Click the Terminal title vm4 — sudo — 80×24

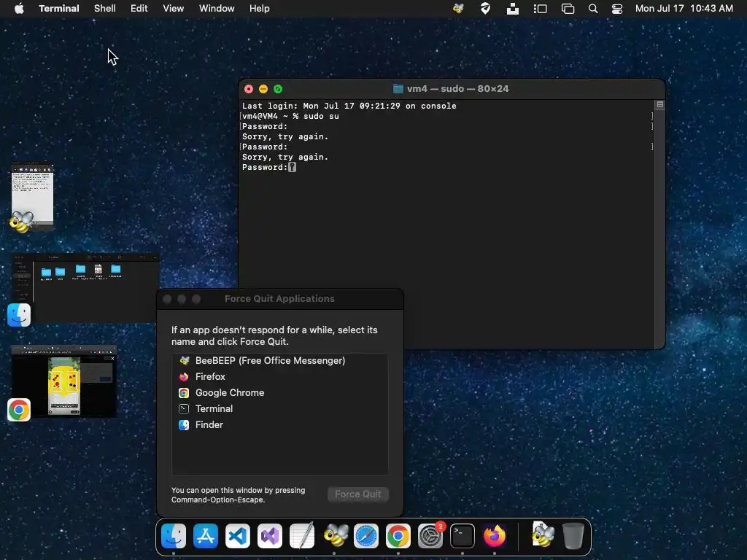click(458, 89)
